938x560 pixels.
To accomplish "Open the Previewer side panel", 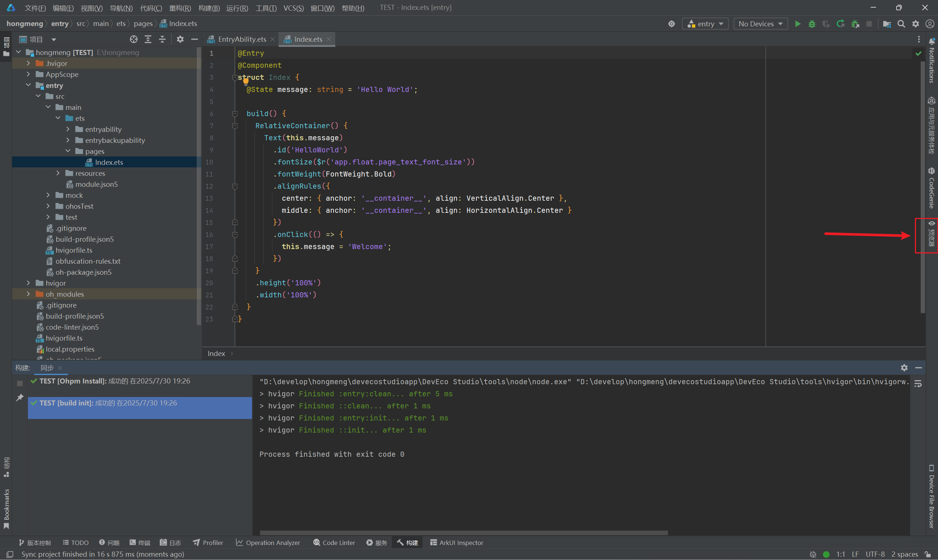I will 931,235.
